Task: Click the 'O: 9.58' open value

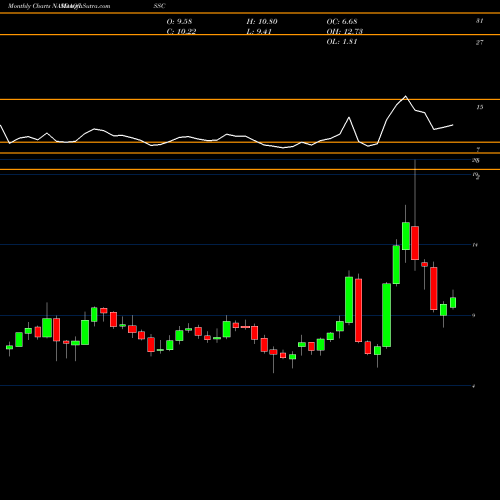Action: click(x=179, y=22)
